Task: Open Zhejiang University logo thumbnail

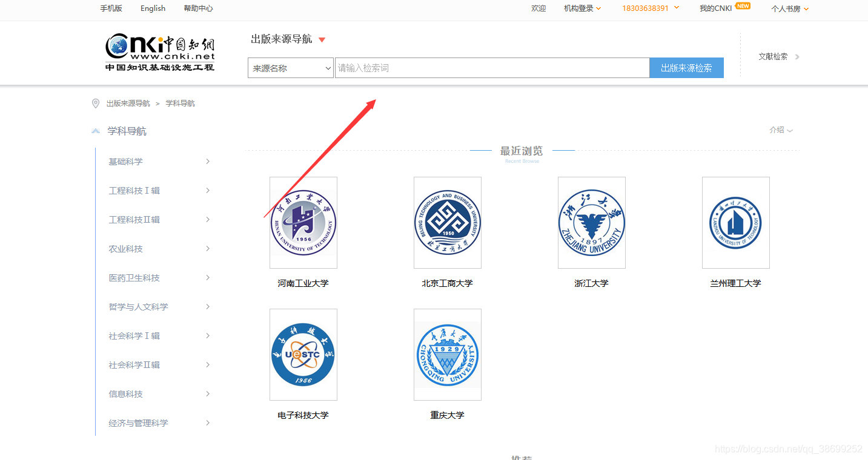Action: tap(592, 223)
